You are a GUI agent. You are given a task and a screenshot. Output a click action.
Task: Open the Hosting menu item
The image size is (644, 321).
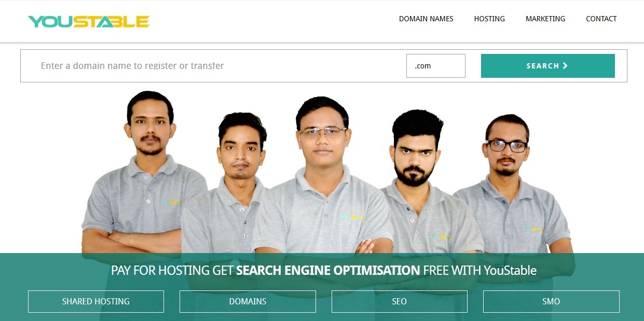tap(489, 19)
